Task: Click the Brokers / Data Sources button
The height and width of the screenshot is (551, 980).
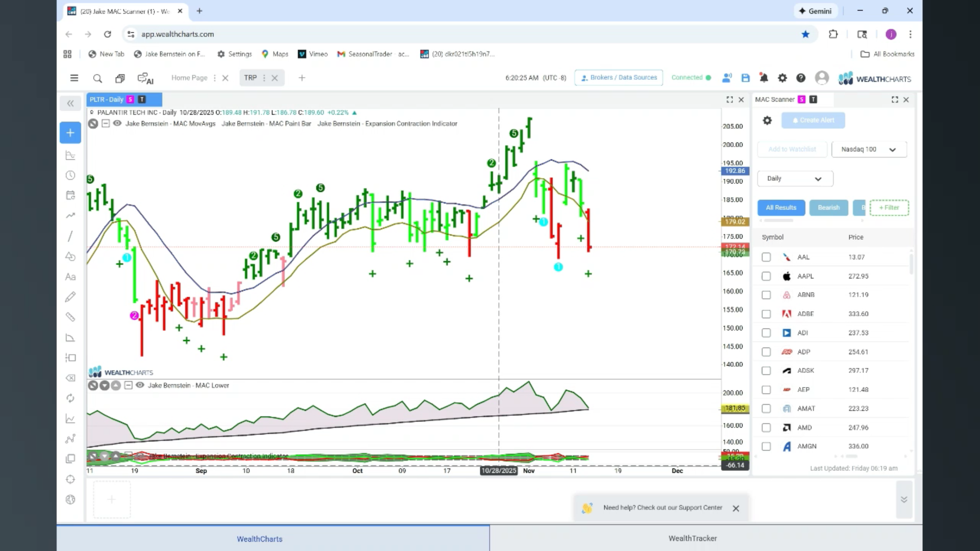Action: 619,78
